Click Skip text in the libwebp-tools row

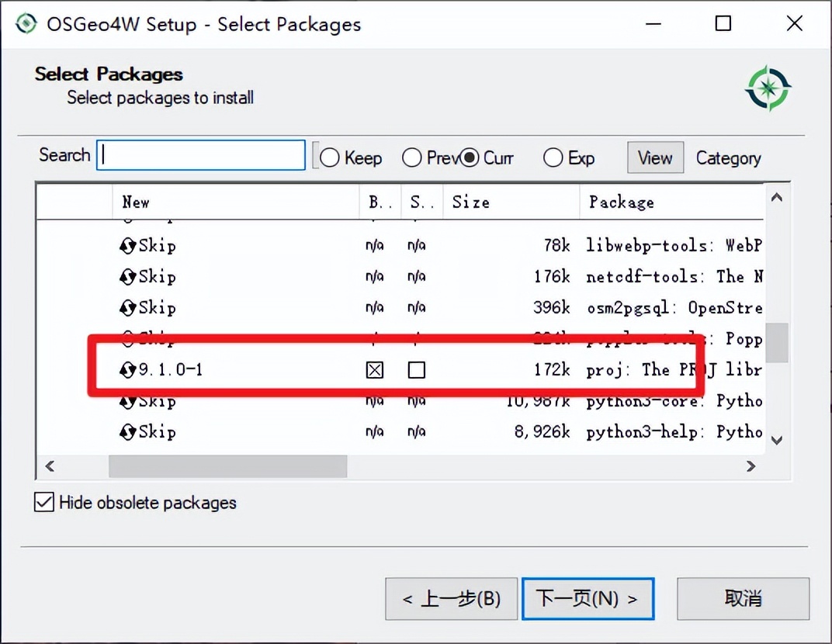click(157, 246)
